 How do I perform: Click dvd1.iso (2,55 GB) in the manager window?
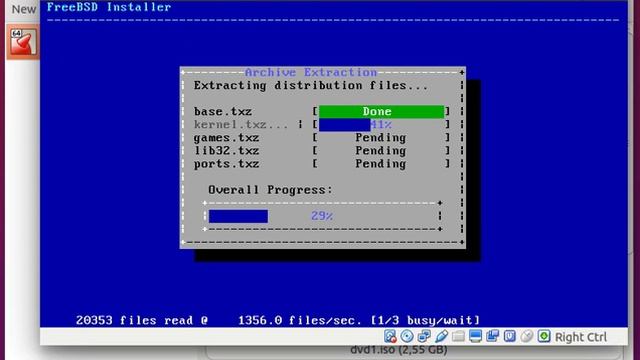[398, 350]
